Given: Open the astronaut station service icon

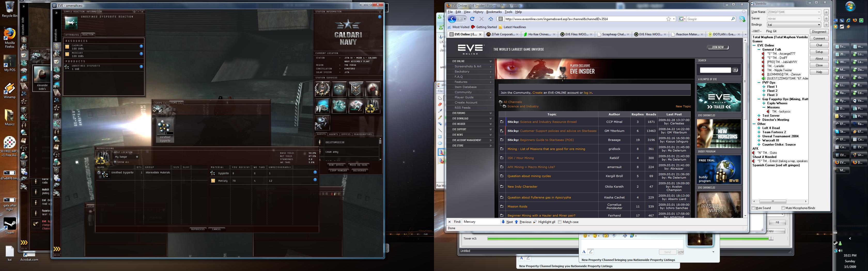Looking at the screenshot, I should click(x=322, y=123).
